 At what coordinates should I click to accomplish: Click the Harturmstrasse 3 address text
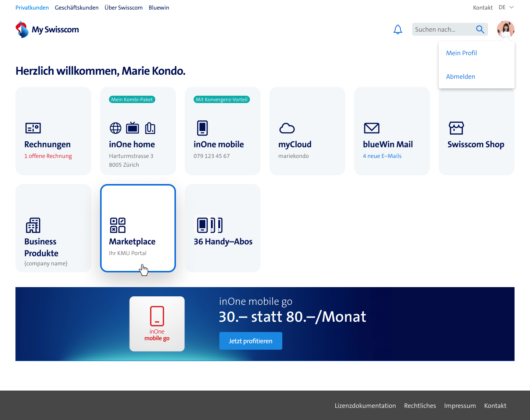(x=131, y=156)
